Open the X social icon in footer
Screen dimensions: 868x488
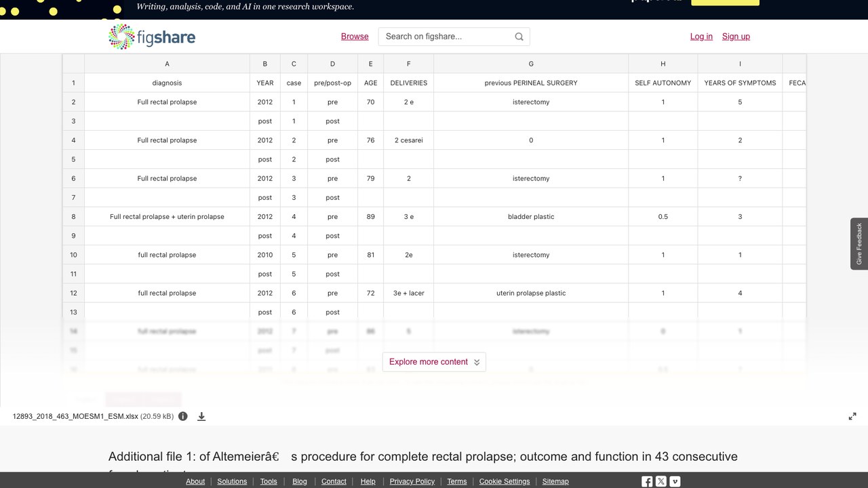tap(661, 481)
